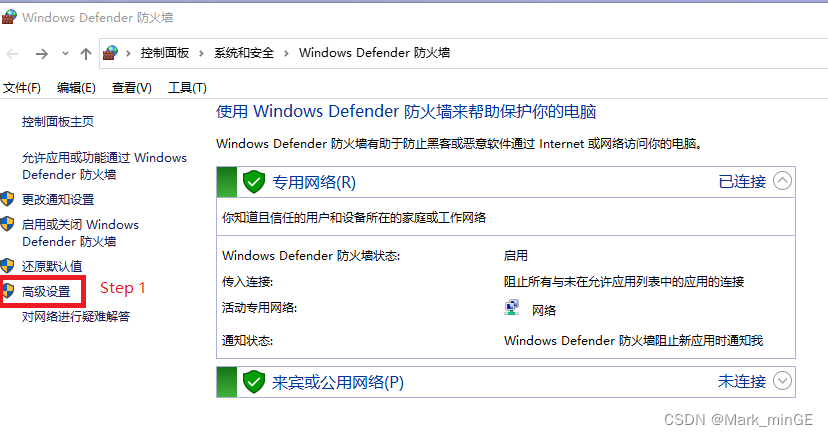Click shield icon beside 启用或关闭 Windows Defender 防火墙
Viewport: 828px width, 436px height.
coord(7,224)
